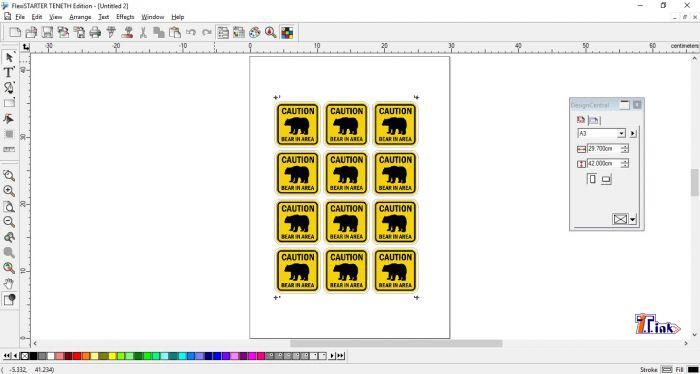Open the Arrange menu
Image resolution: width=700 pixels, height=374 pixels.
click(80, 17)
